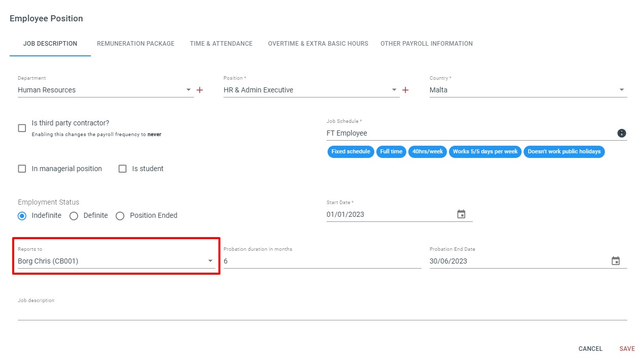This screenshot has width=644, height=360.
Task: Switch to the Job Description tab
Action: click(x=50, y=44)
